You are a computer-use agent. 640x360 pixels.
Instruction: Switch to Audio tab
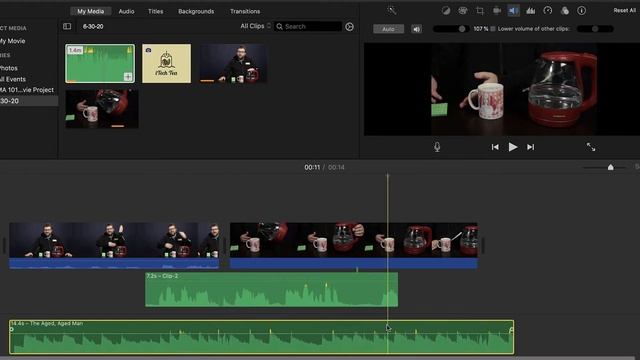coord(126,11)
